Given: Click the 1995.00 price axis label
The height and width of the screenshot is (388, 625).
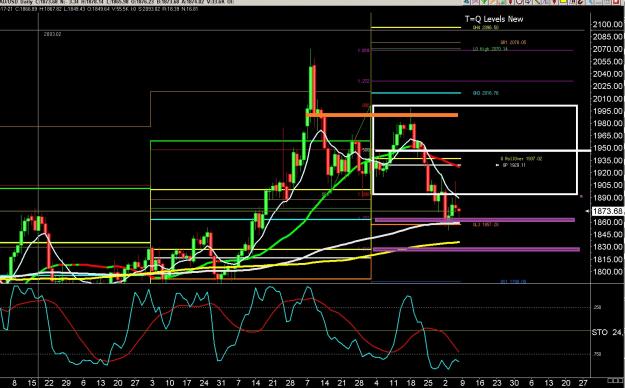Looking at the screenshot, I should click(608, 111).
